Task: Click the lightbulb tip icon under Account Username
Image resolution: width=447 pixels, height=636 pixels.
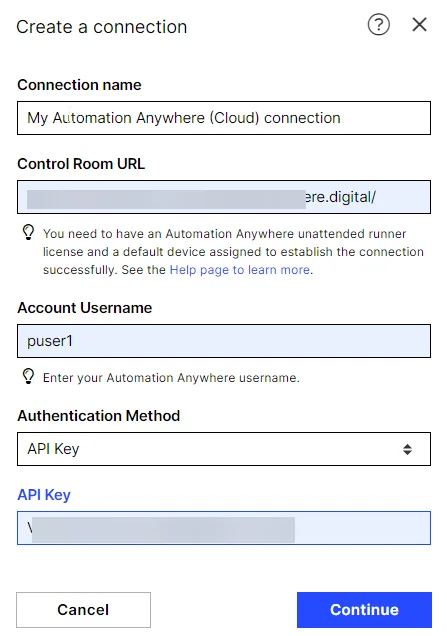Action: coord(28,376)
